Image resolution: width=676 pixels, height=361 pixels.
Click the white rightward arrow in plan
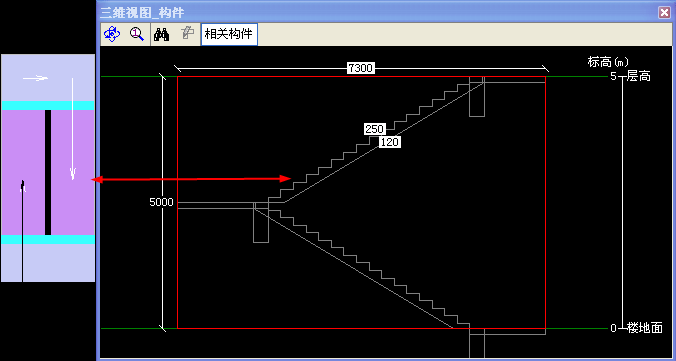coord(35,78)
